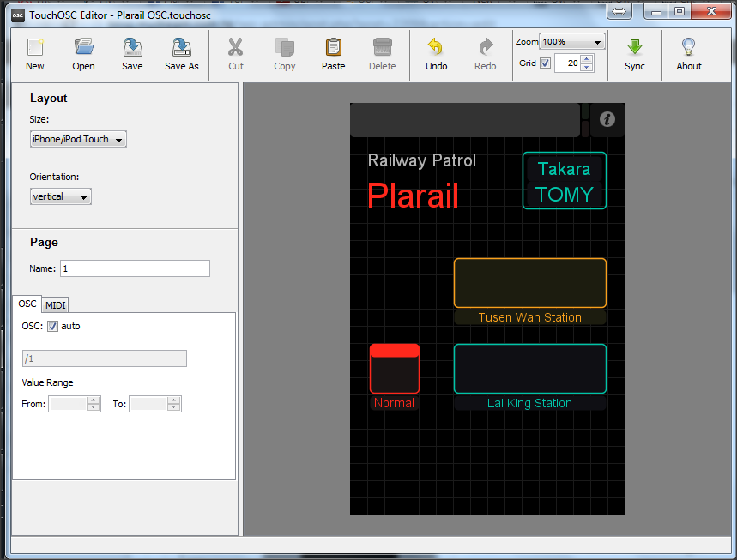737x560 pixels.
Task: Decrease the grid size stepper value
Action: tap(586, 67)
